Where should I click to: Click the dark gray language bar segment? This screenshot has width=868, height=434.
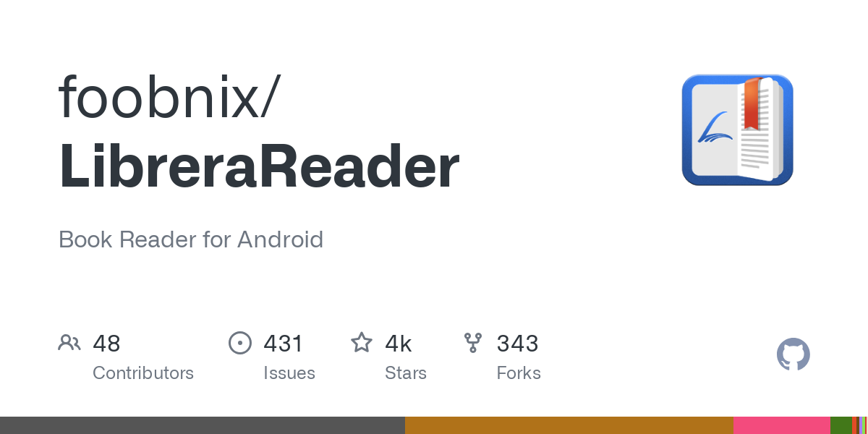[x=203, y=425]
